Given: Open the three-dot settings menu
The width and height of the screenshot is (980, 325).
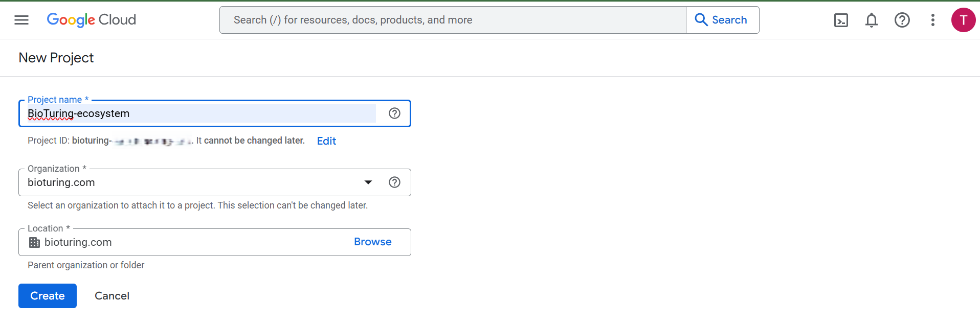Looking at the screenshot, I should [932, 20].
